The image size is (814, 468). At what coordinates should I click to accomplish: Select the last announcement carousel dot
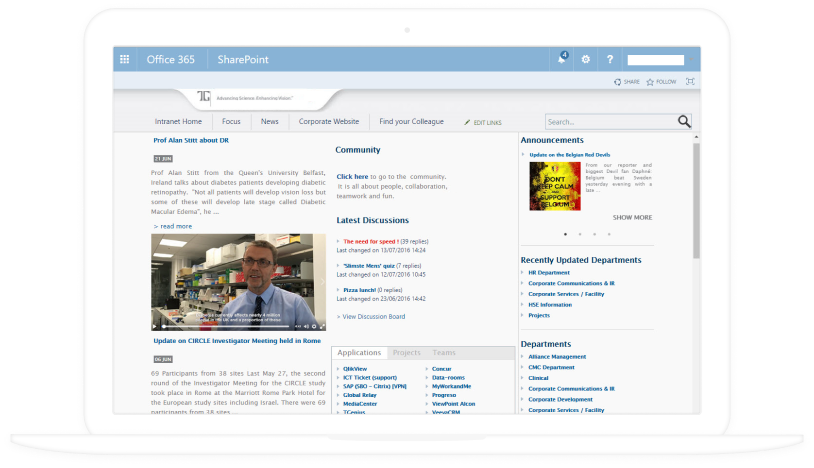[x=608, y=234]
